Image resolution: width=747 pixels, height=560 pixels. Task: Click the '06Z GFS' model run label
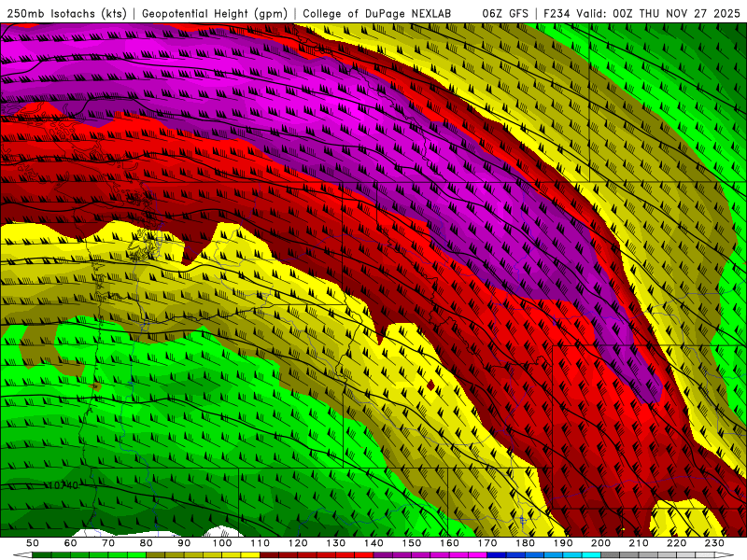pyautogui.click(x=505, y=13)
